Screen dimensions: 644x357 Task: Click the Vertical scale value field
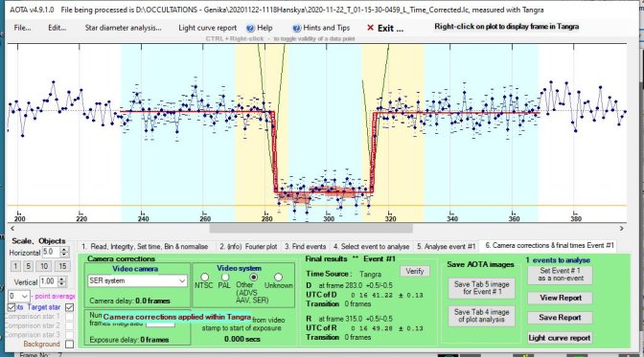coord(49,281)
